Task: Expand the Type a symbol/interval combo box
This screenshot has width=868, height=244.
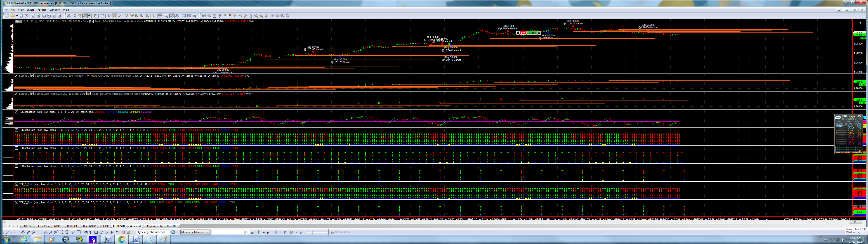Action: point(168,232)
